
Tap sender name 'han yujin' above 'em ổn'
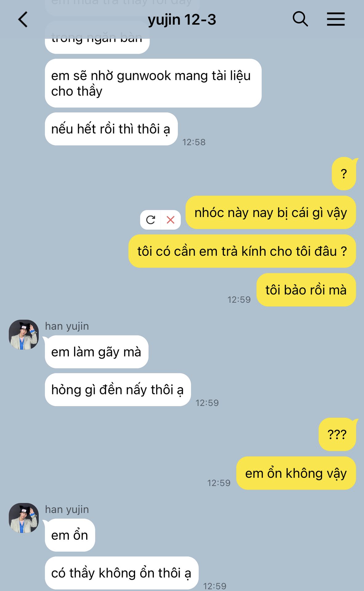[x=67, y=509]
